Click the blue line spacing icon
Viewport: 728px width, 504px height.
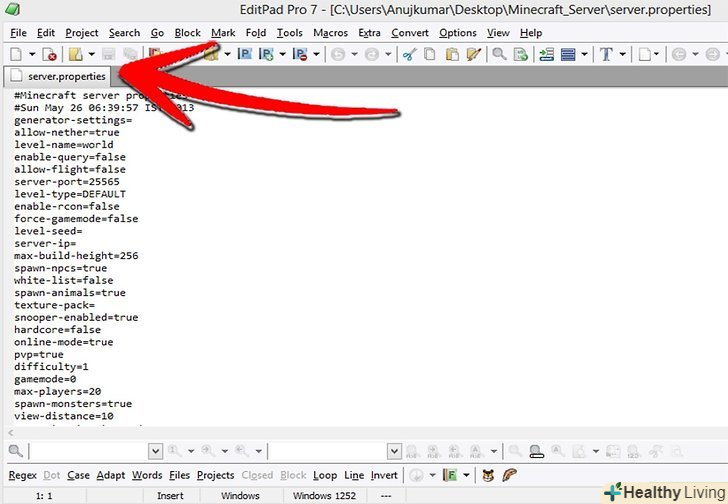[568, 54]
